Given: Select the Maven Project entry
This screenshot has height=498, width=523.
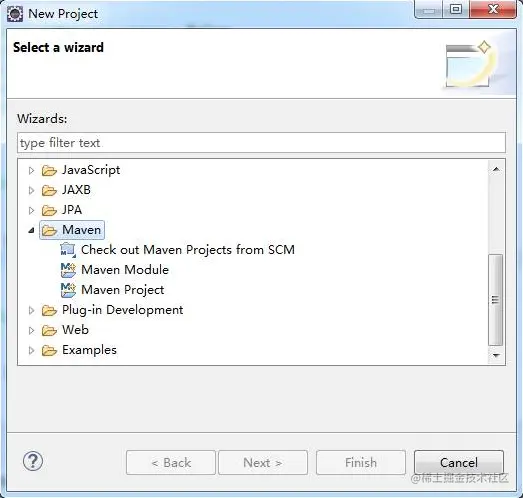Looking at the screenshot, I should (x=123, y=290).
